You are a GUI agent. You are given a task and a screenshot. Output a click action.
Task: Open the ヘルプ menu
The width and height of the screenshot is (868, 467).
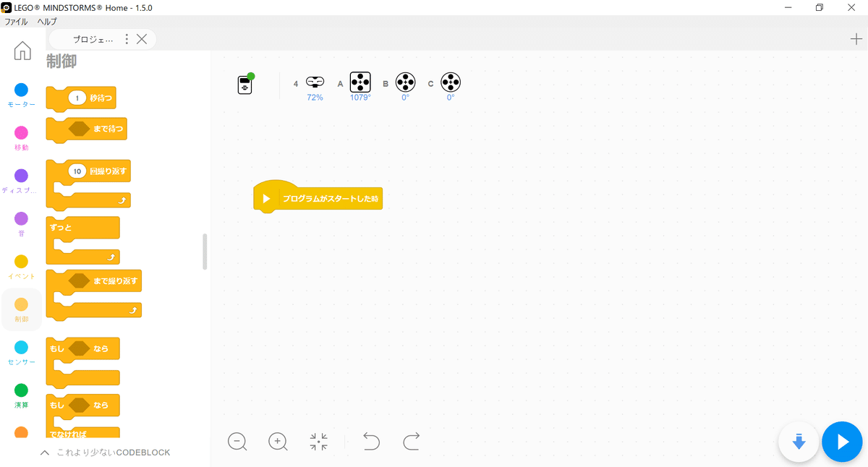coord(47,22)
